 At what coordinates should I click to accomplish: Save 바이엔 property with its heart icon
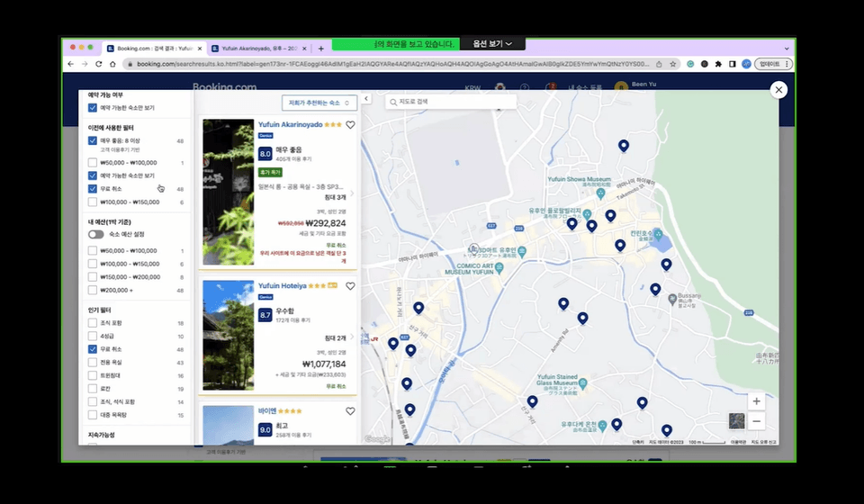click(x=350, y=411)
